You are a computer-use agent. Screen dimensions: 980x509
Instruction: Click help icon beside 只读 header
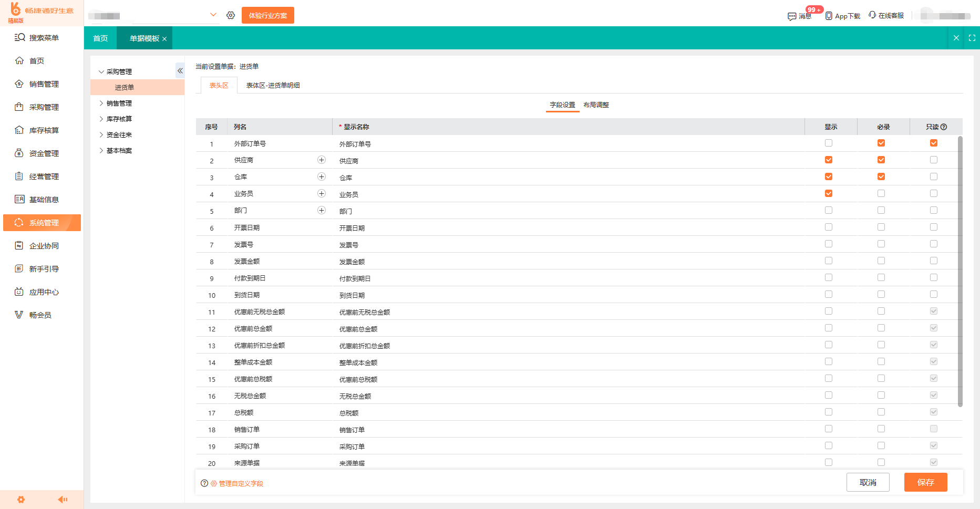click(x=944, y=127)
